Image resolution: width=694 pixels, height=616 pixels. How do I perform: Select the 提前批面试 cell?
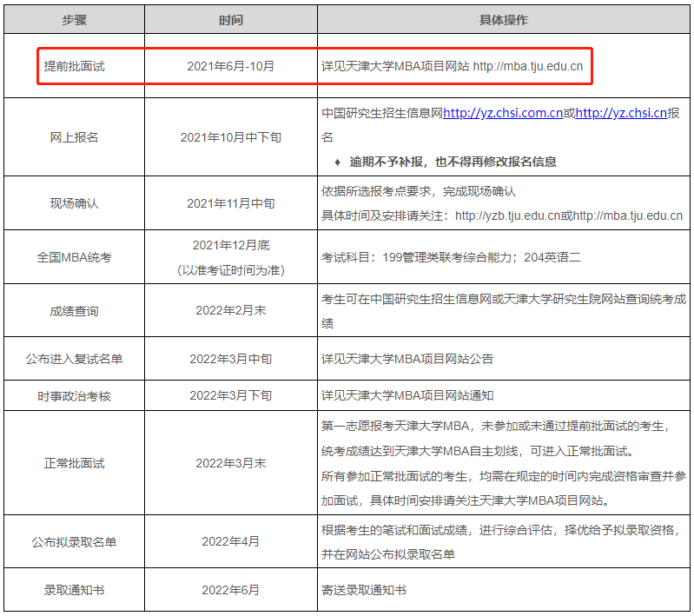point(74,66)
